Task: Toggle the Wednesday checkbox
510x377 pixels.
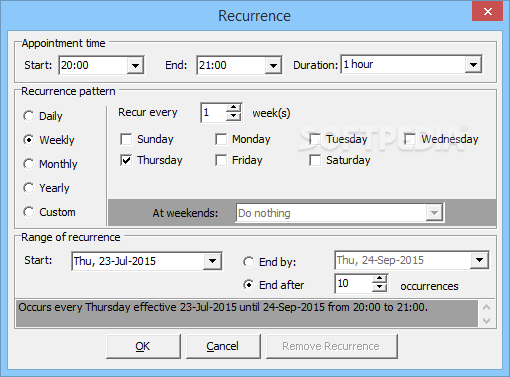Action: 410,139
